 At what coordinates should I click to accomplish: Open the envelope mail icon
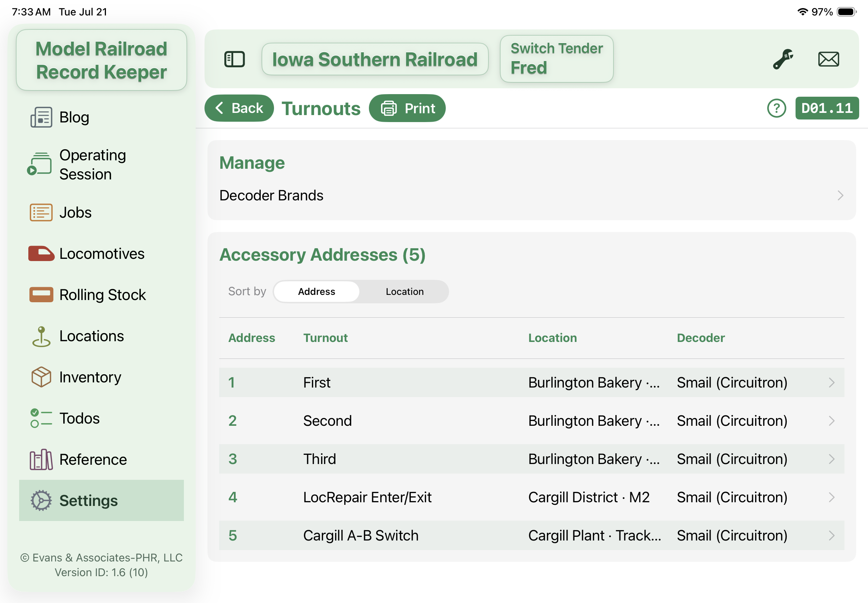(828, 59)
